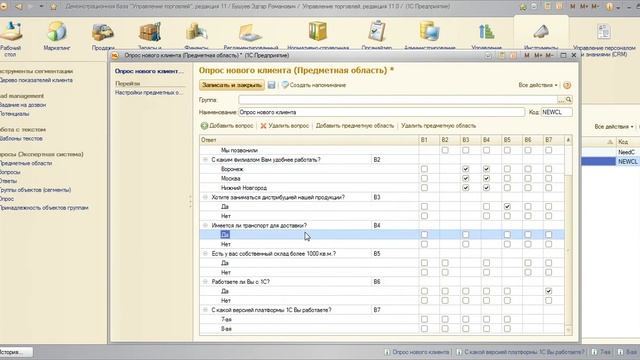The height and width of the screenshot is (360, 640).
Task: Click status bar link Опрос нового клиента
Action: [417, 352]
